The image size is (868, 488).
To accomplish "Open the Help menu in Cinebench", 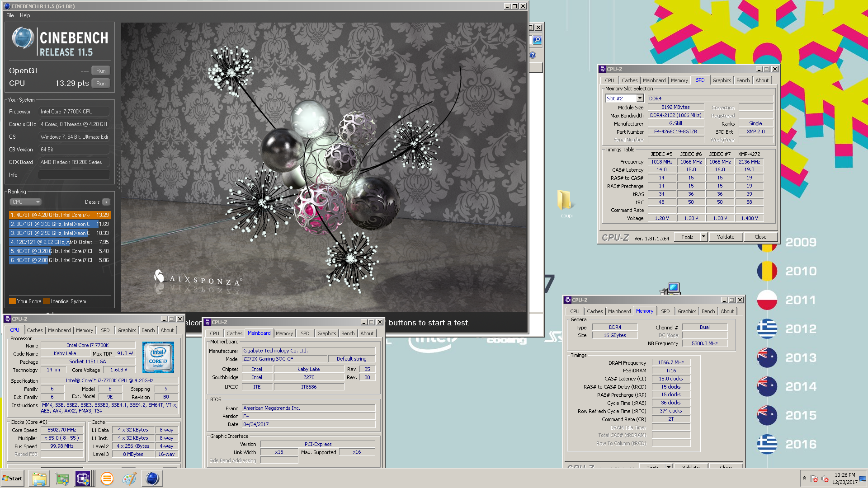I will pyautogui.click(x=25, y=15).
